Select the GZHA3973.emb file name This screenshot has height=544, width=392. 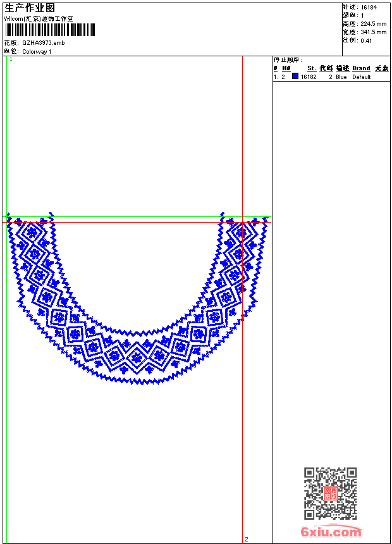click(43, 42)
